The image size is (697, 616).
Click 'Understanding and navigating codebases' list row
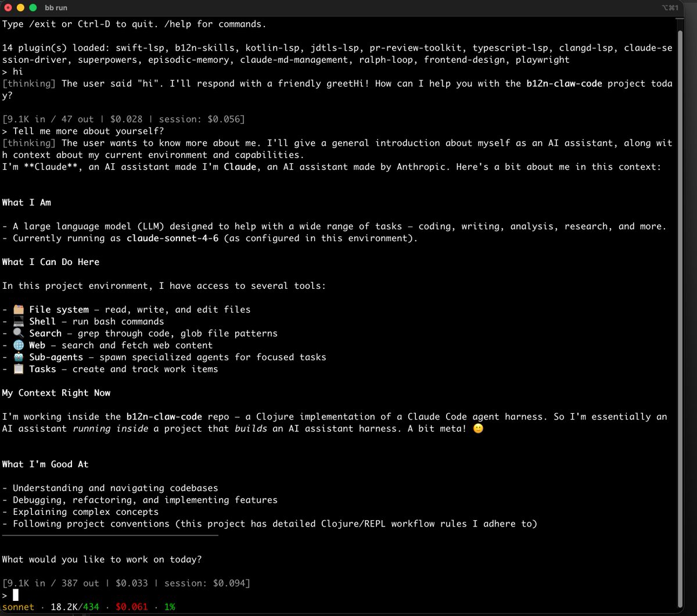[110, 488]
